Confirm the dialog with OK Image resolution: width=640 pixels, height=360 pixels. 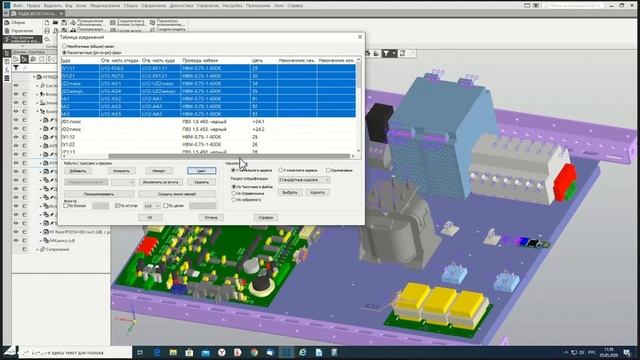coord(150,218)
